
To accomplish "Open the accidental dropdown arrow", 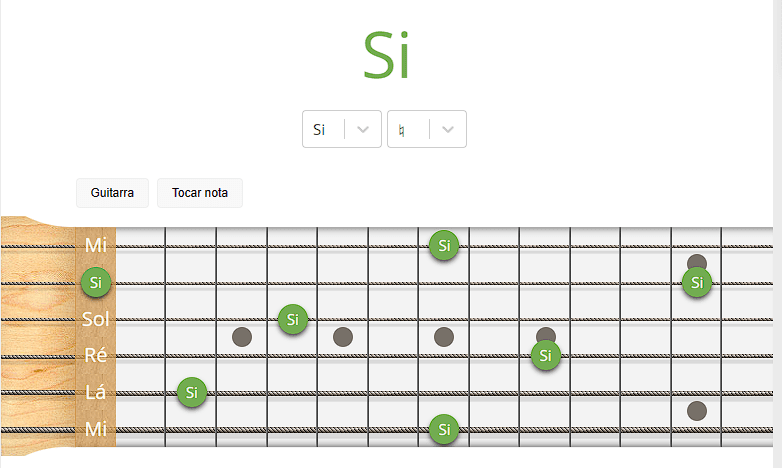I will point(448,129).
